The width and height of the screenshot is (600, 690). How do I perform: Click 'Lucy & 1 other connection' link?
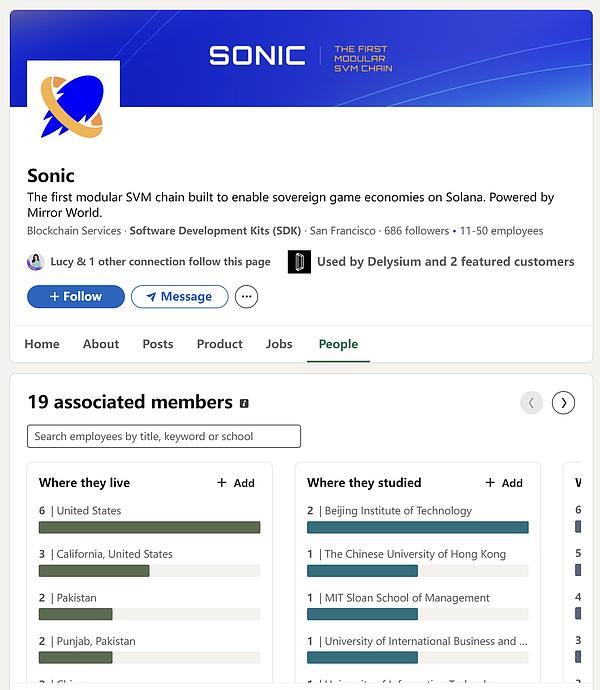pyautogui.click(x=160, y=262)
